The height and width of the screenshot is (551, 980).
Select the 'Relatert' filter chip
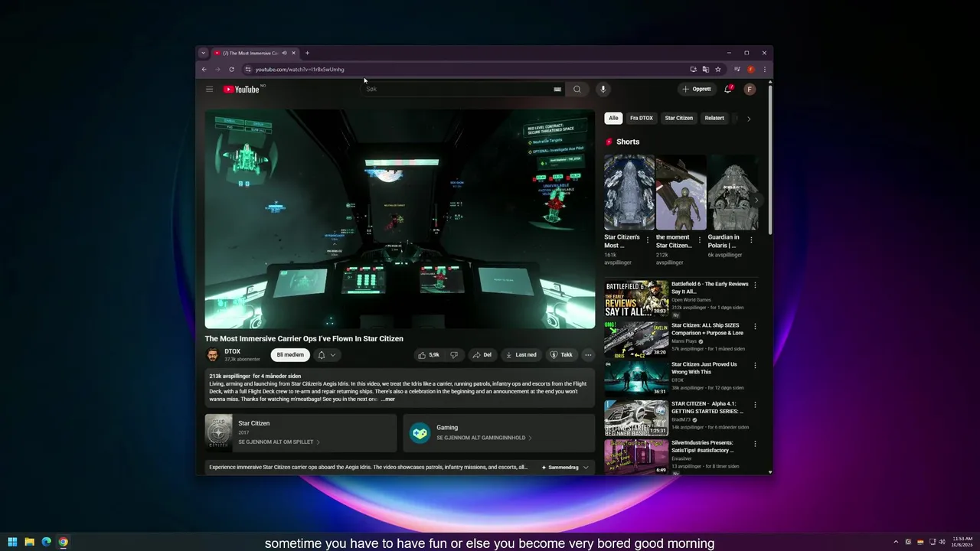(x=714, y=119)
